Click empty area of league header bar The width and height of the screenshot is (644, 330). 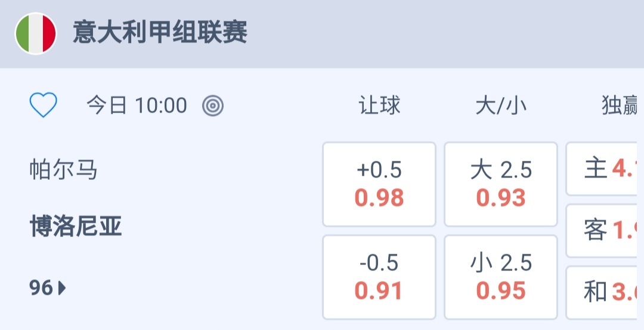tap(447, 33)
